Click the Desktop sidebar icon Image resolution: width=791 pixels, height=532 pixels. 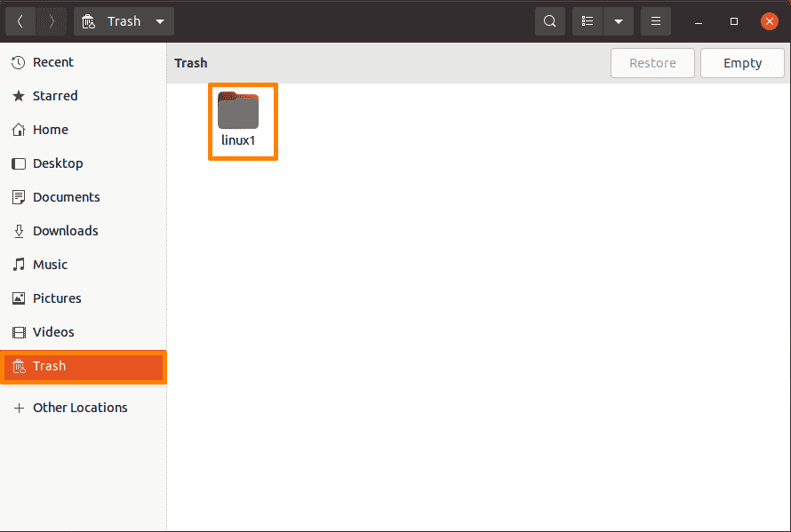[19, 163]
